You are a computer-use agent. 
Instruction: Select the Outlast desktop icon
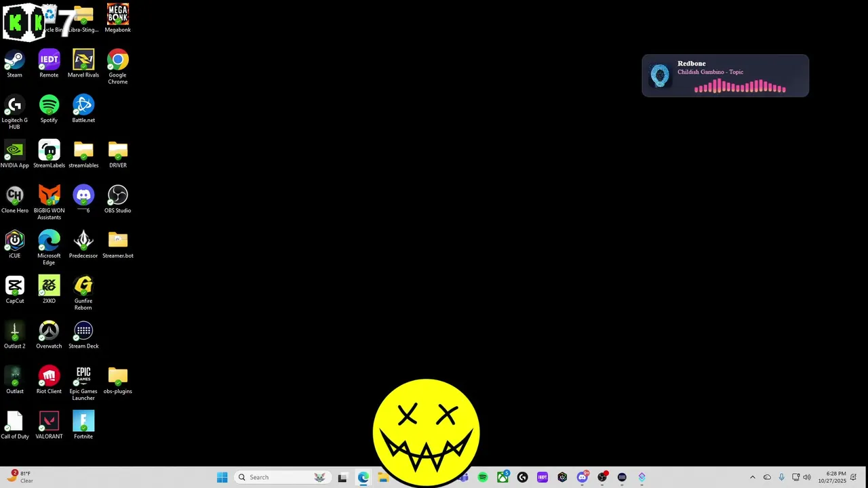[14, 380]
